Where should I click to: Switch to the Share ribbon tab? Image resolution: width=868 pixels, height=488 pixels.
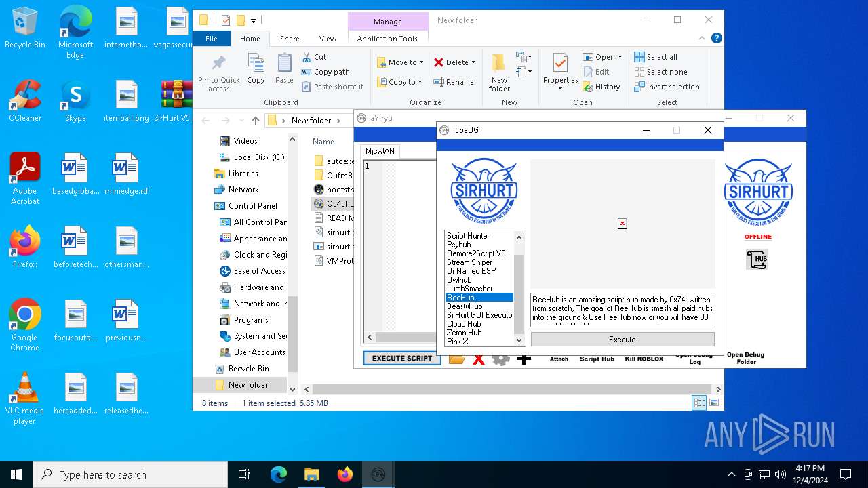290,39
